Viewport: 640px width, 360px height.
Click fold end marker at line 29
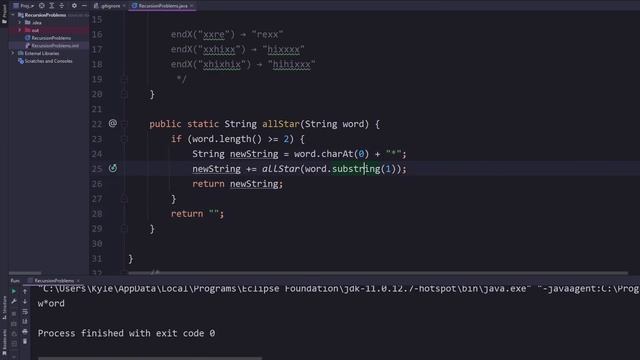(124, 229)
